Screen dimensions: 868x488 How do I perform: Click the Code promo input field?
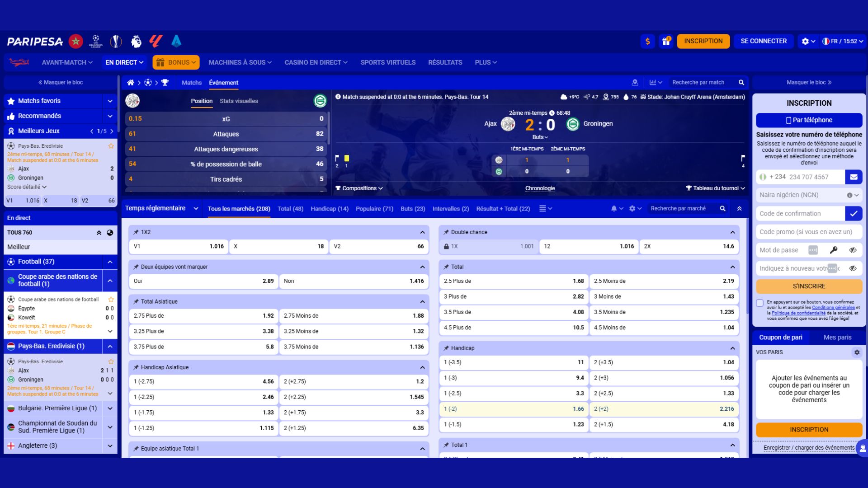click(809, 232)
